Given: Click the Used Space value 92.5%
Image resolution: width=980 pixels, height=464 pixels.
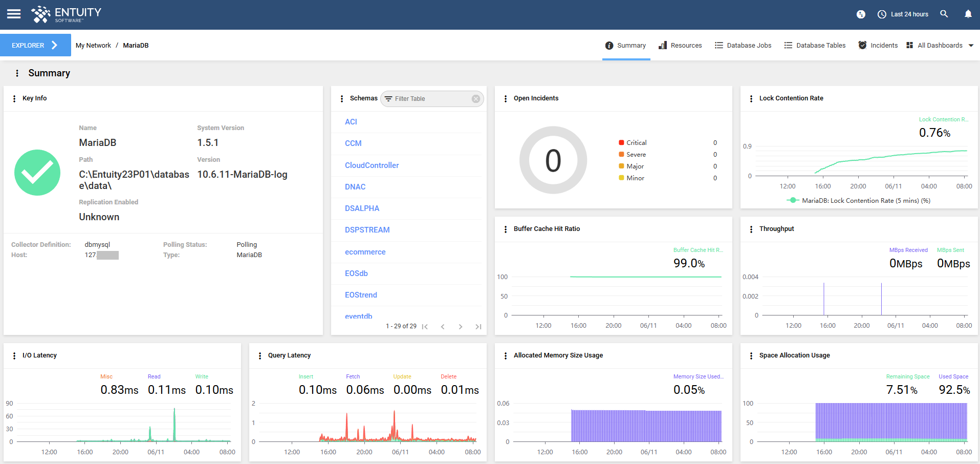Looking at the screenshot, I should [x=954, y=390].
